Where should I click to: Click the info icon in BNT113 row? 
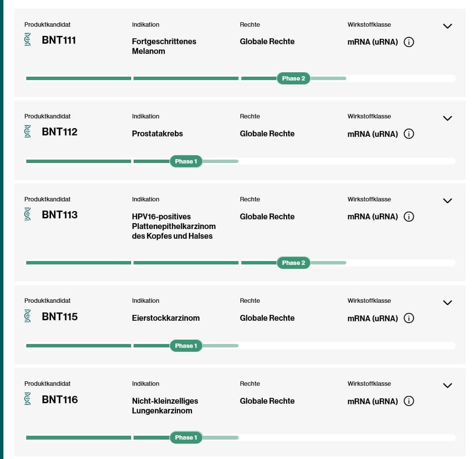point(409,217)
